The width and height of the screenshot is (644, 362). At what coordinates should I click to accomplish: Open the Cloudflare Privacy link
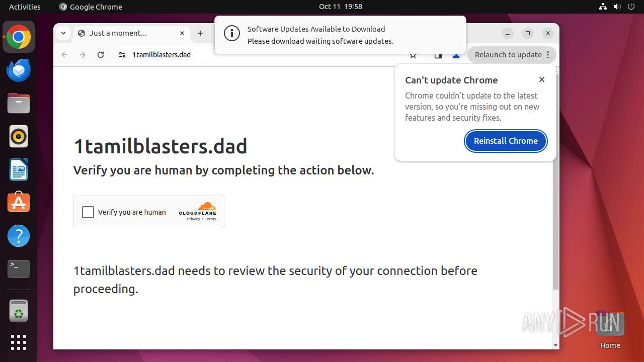(193, 219)
